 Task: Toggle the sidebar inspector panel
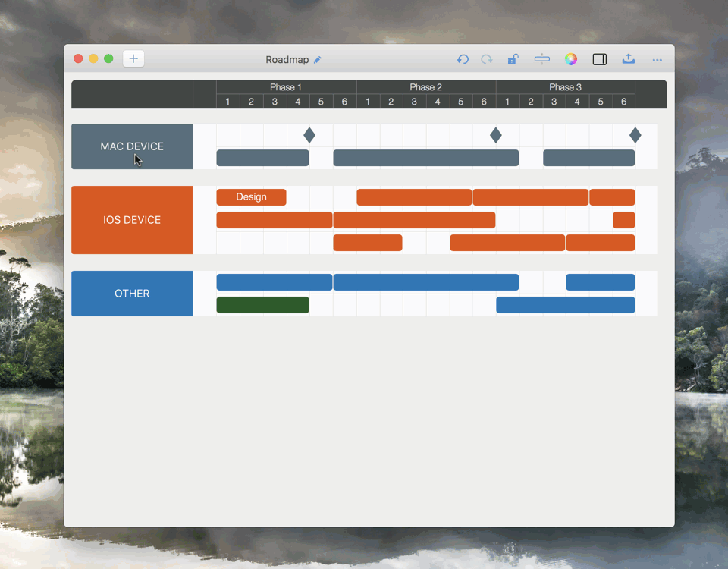point(600,59)
